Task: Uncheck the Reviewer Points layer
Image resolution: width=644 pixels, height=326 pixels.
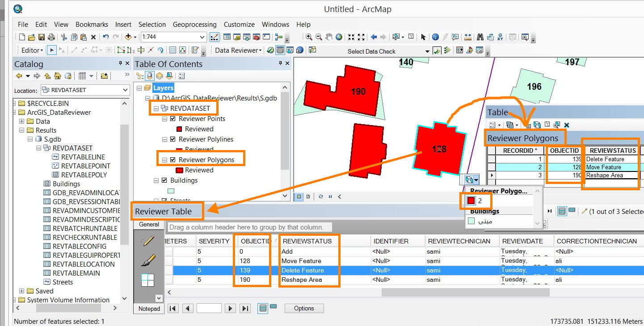Action: coord(173,119)
